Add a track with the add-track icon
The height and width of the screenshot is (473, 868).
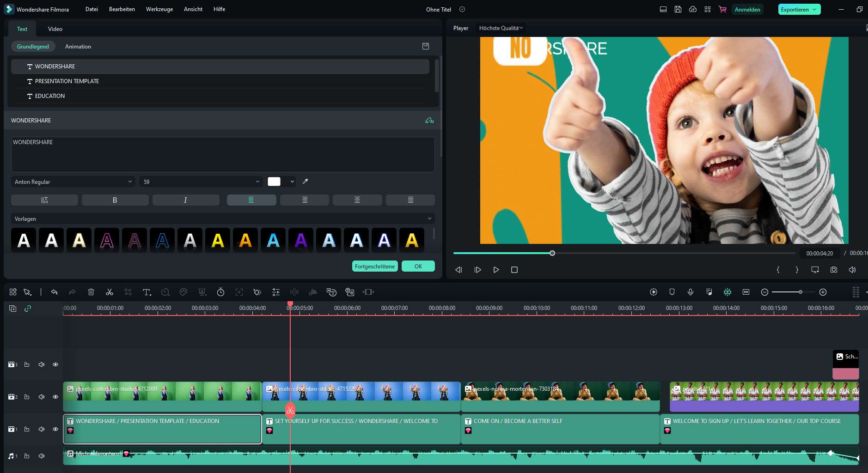pos(13,308)
